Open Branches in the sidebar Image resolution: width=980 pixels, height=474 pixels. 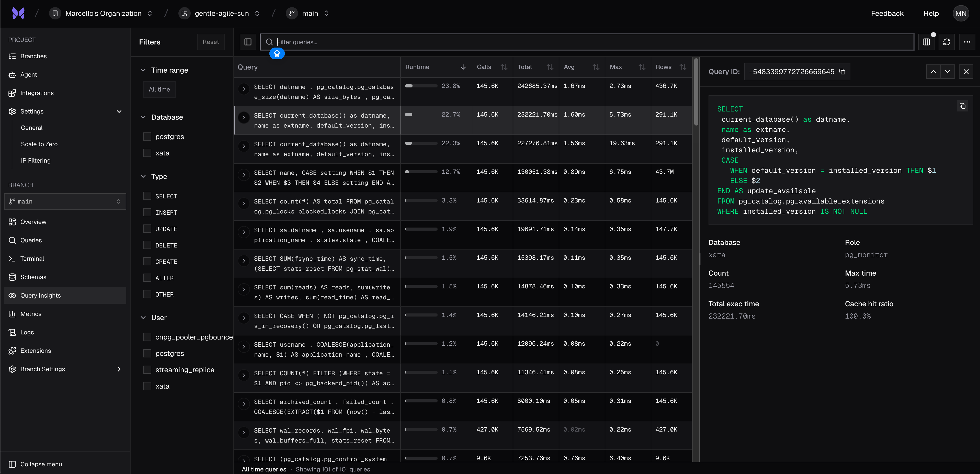click(65, 56)
